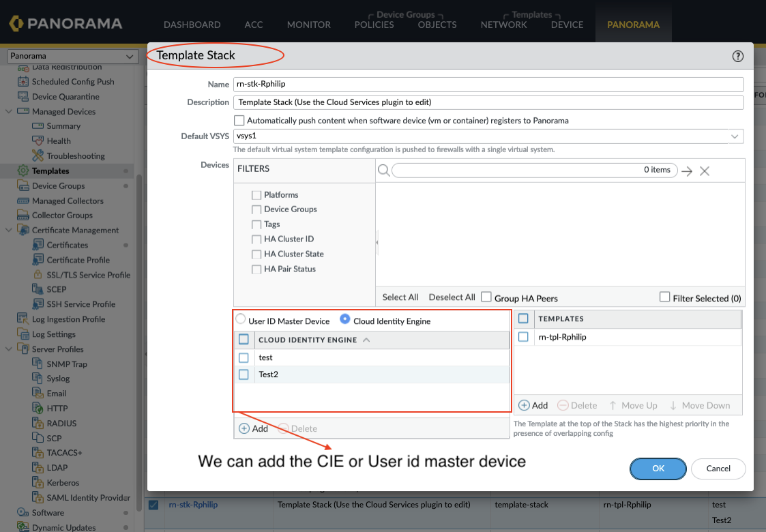
Task: Check the Group HA Peers box
Action: (486, 297)
